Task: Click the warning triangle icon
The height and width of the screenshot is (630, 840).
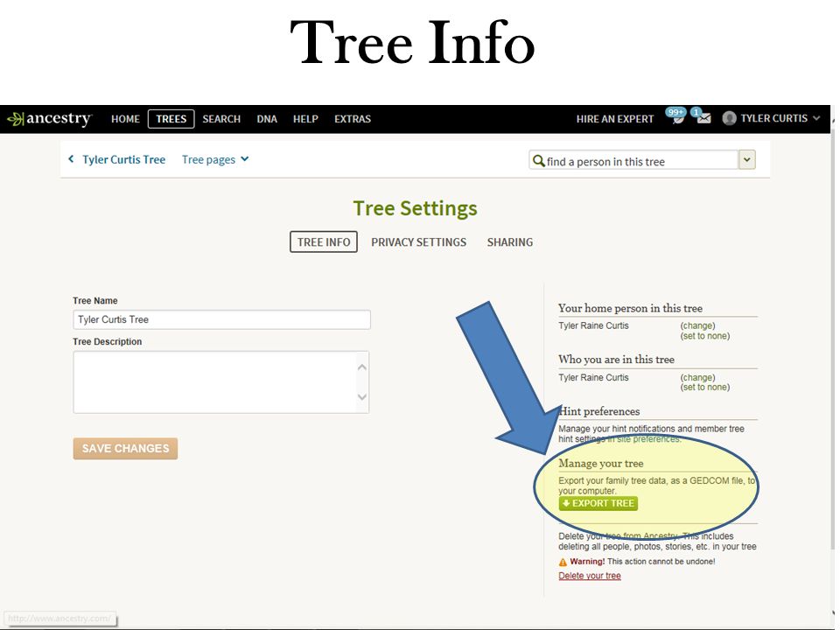Action: pos(563,562)
